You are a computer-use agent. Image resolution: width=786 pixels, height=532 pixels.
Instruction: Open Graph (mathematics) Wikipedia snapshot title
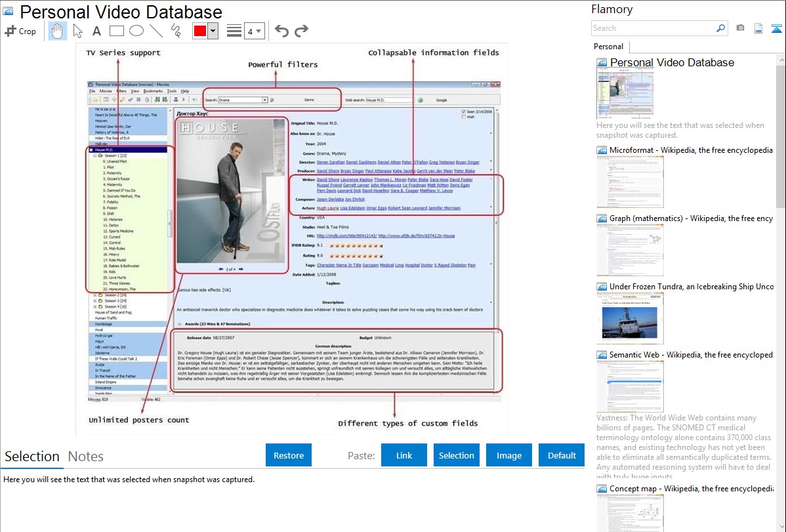pos(691,218)
